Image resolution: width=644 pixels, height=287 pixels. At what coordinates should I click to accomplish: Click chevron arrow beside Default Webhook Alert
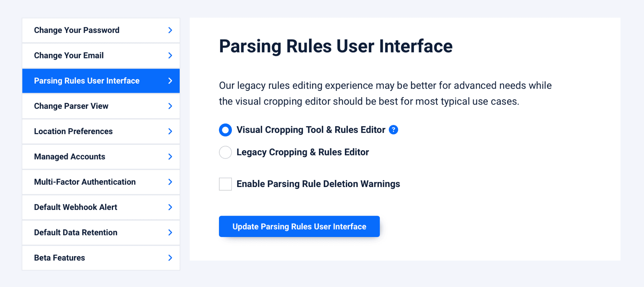(170, 207)
